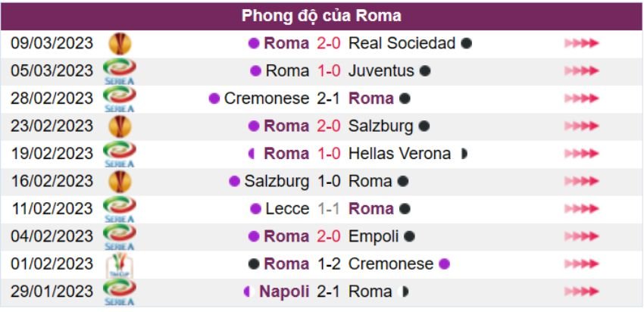
Task: Click half-moon marker beside Hellas Verona
Action: pyautogui.click(x=463, y=154)
